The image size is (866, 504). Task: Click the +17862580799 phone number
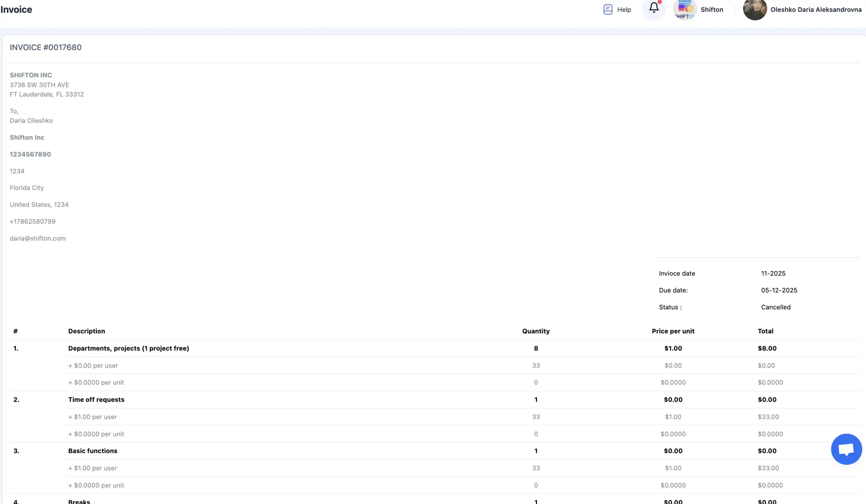tap(32, 221)
